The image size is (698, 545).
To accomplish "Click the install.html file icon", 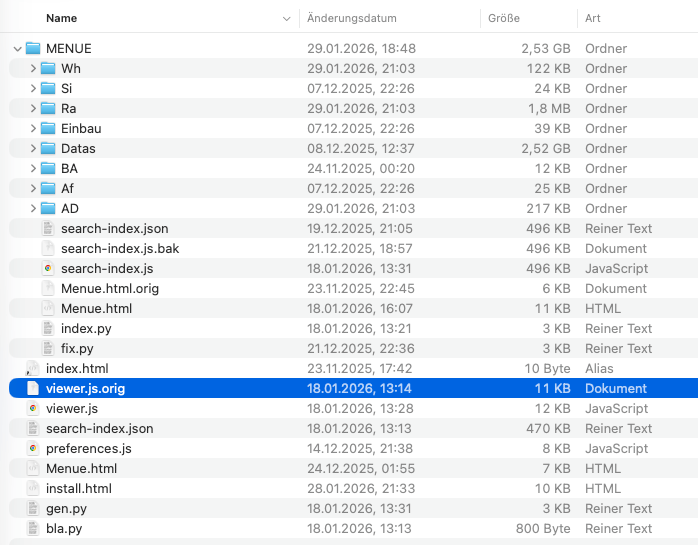I will coord(33,488).
